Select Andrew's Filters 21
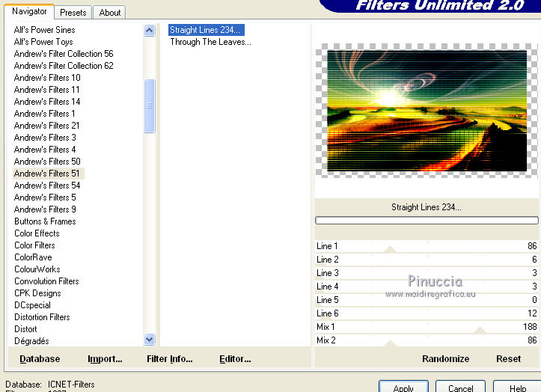Viewport: 541px width, 392px height. pyautogui.click(x=47, y=126)
